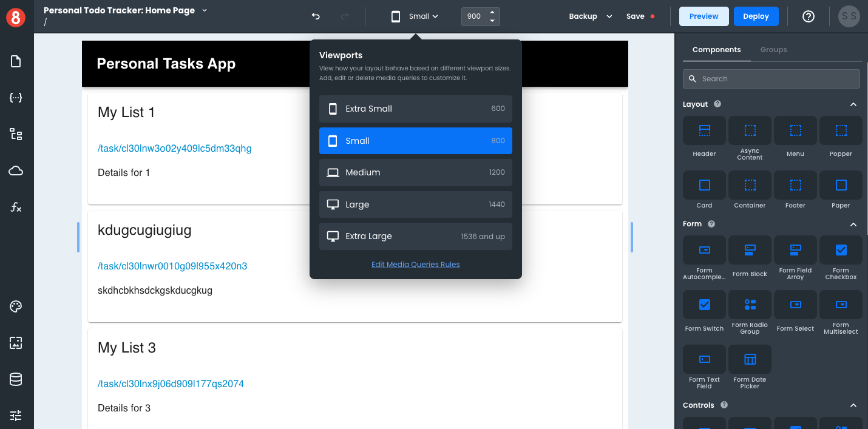Click the Deploy button
The height and width of the screenshot is (429, 868).
click(x=756, y=16)
